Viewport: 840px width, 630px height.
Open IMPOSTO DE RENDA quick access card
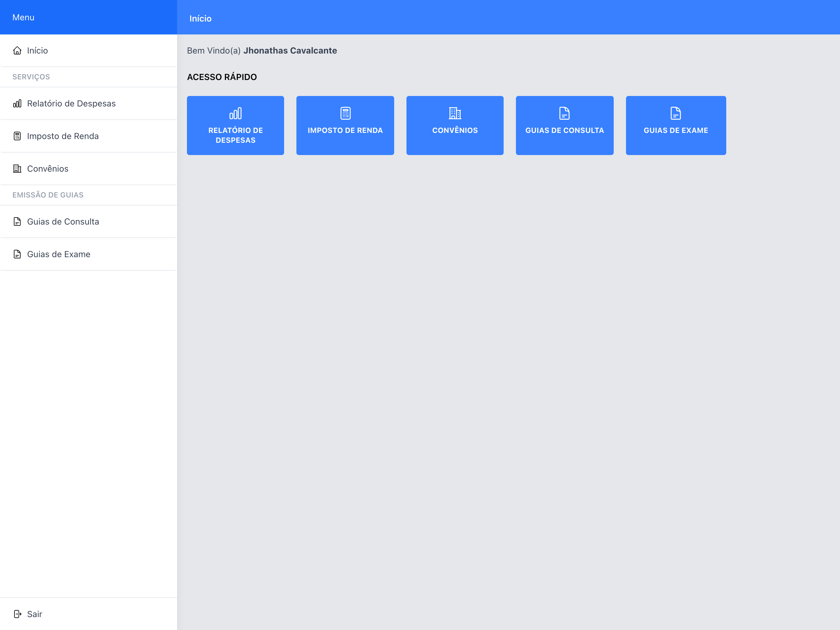point(345,126)
